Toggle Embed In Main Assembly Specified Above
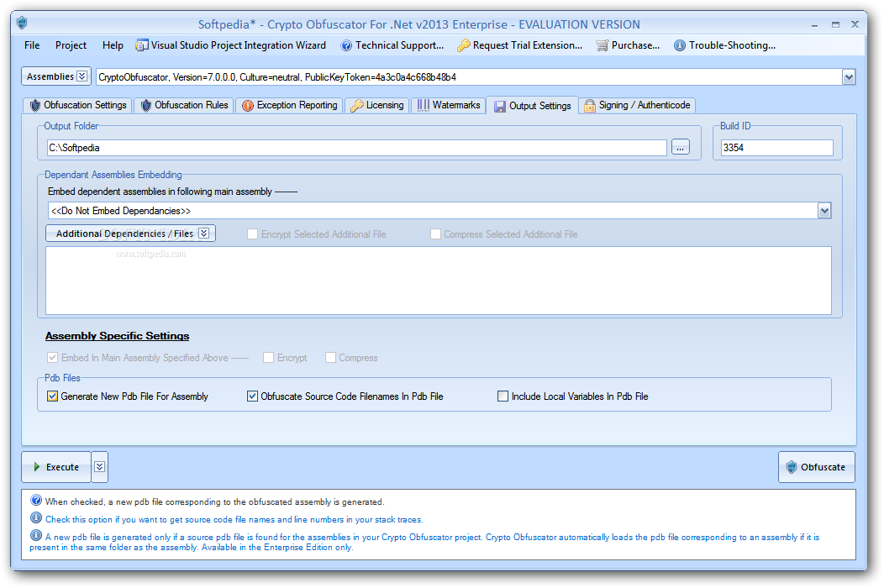This screenshot has width=884, height=588. 52,358
